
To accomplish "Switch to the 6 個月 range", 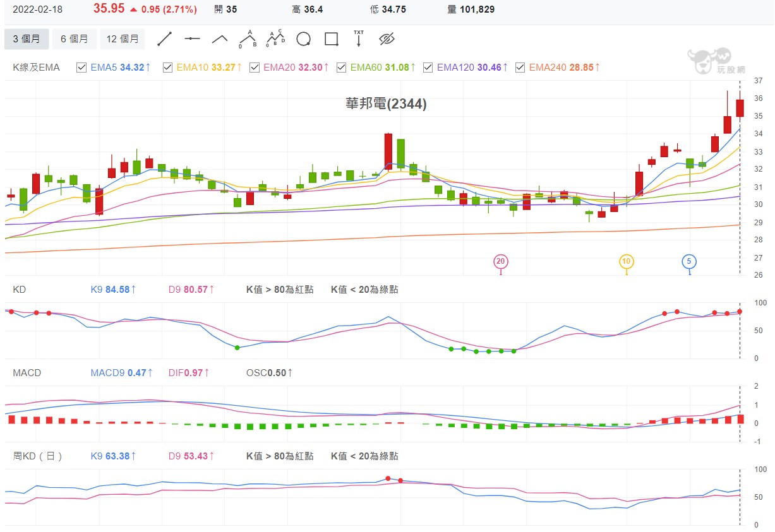I will click(75, 39).
